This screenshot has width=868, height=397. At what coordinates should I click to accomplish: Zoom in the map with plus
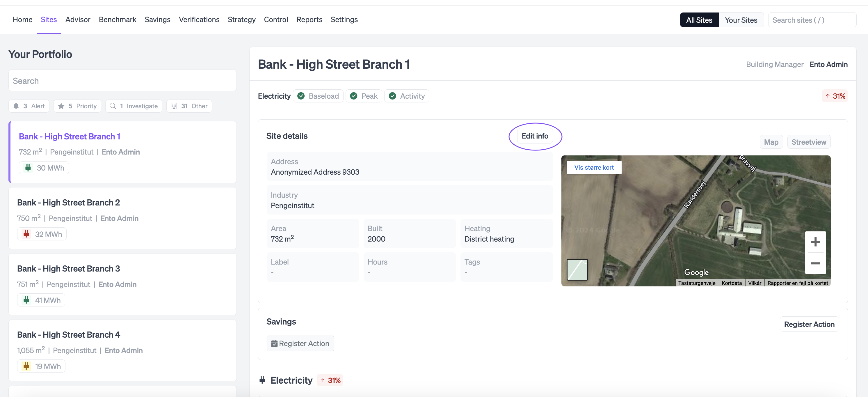pos(815,242)
